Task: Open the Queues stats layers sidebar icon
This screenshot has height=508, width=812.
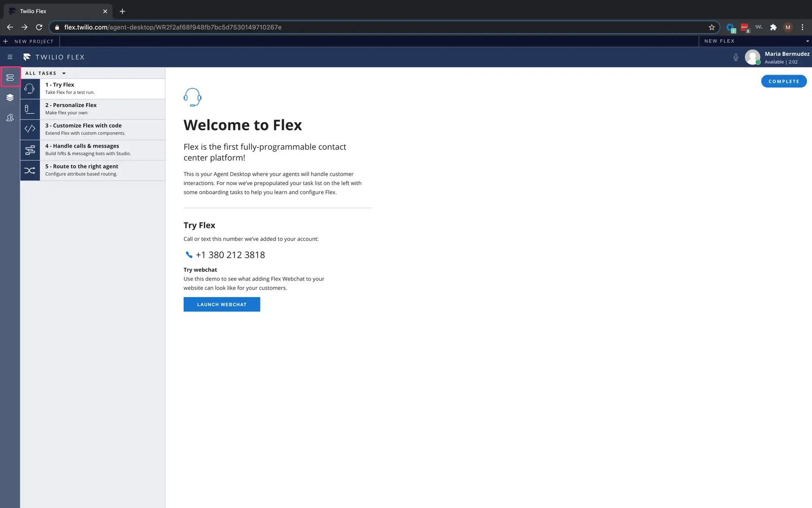Action: pyautogui.click(x=10, y=98)
